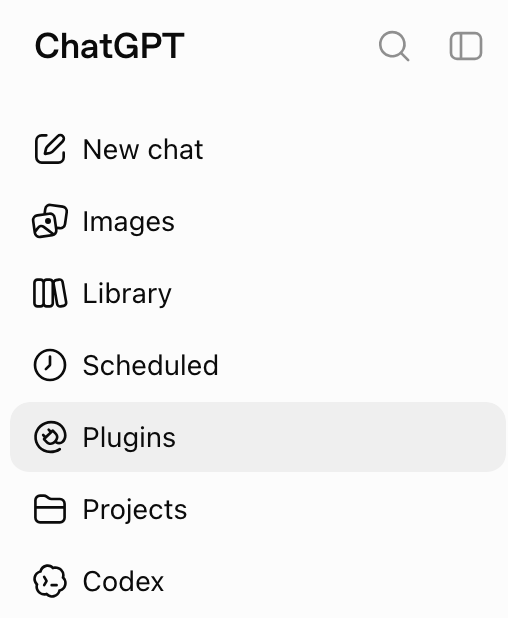The width and height of the screenshot is (508, 618).
Task: Open the Images section label
Action: (128, 222)
